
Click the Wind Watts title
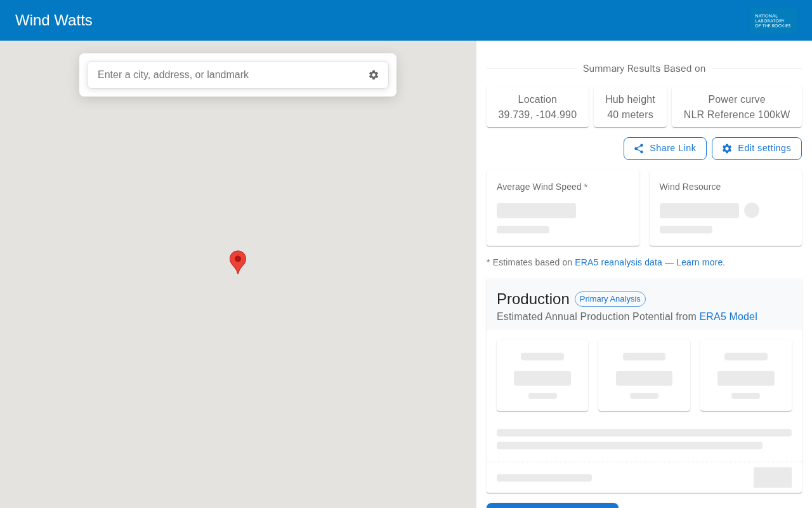54,20
